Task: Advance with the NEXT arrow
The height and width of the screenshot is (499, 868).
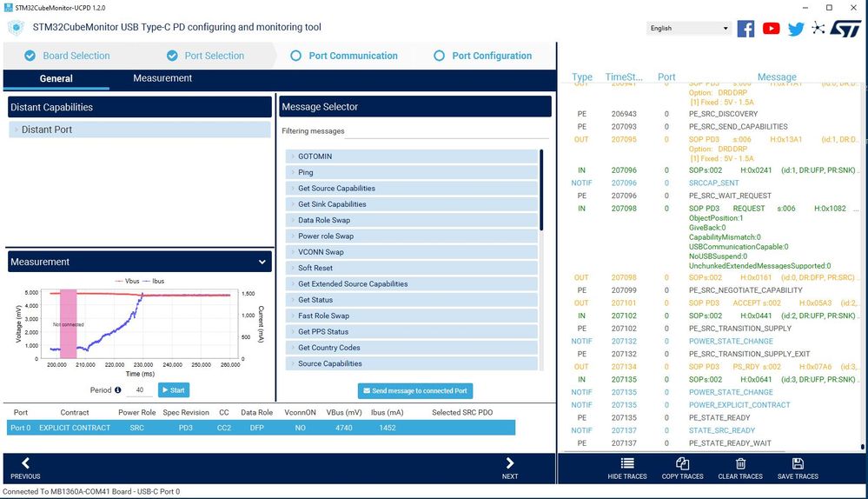Action: click(510, 468)
